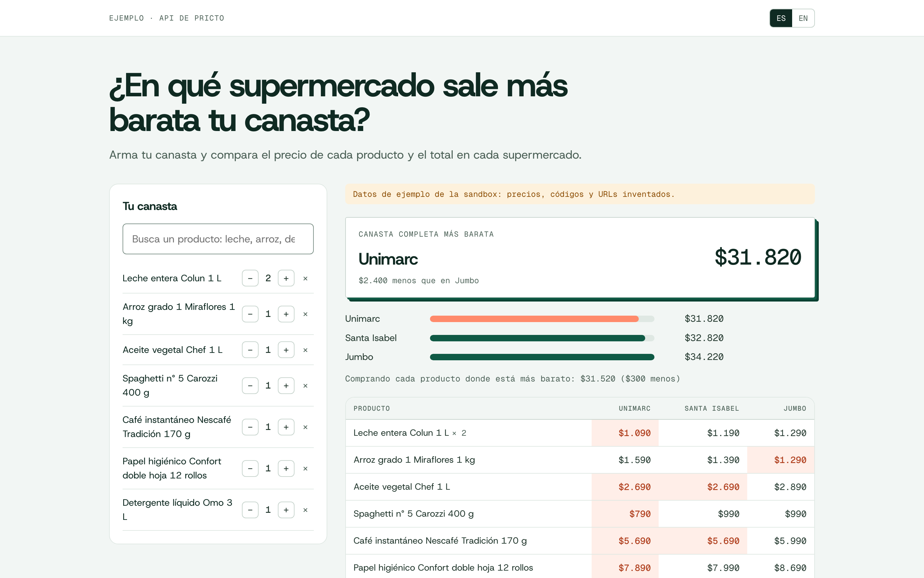The width and height of the screenshot is (924, 578).
Task: Click 'Comprando cada producto donde está más barato' line
Action: [512, 379]
